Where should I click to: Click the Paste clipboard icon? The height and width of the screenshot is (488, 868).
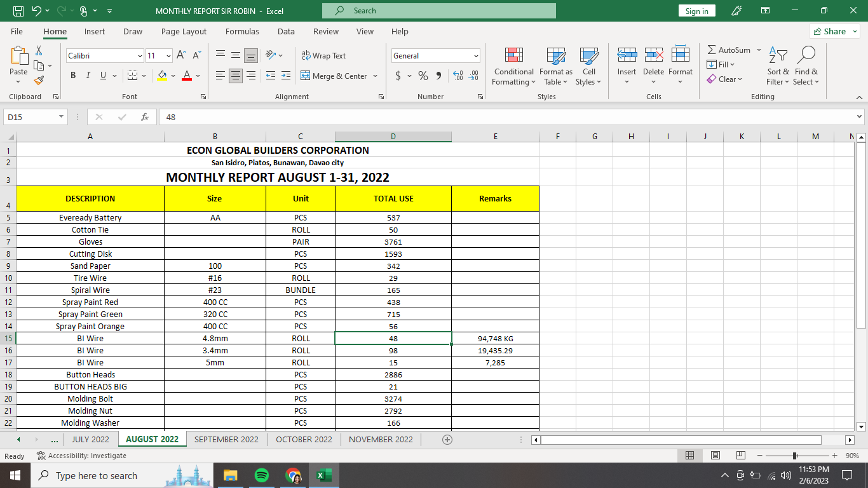click(19, 56)
